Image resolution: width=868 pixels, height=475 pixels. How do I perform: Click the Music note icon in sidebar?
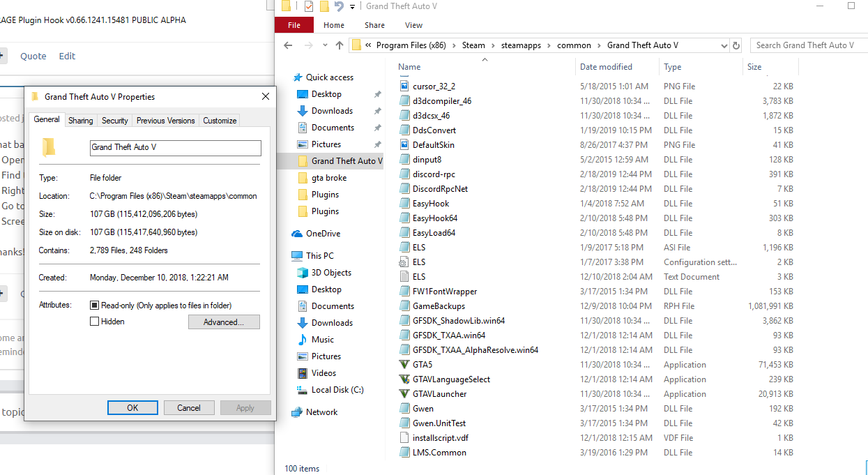(303, 340)
